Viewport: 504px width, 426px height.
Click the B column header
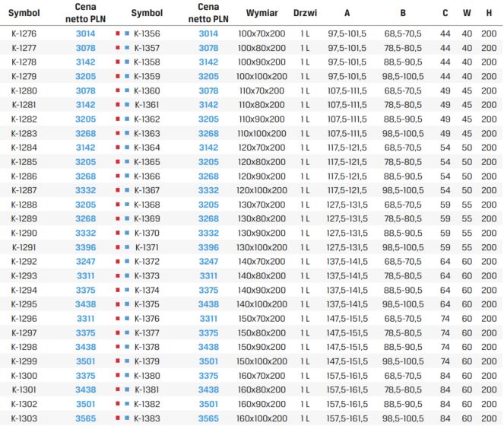[403, 13]
